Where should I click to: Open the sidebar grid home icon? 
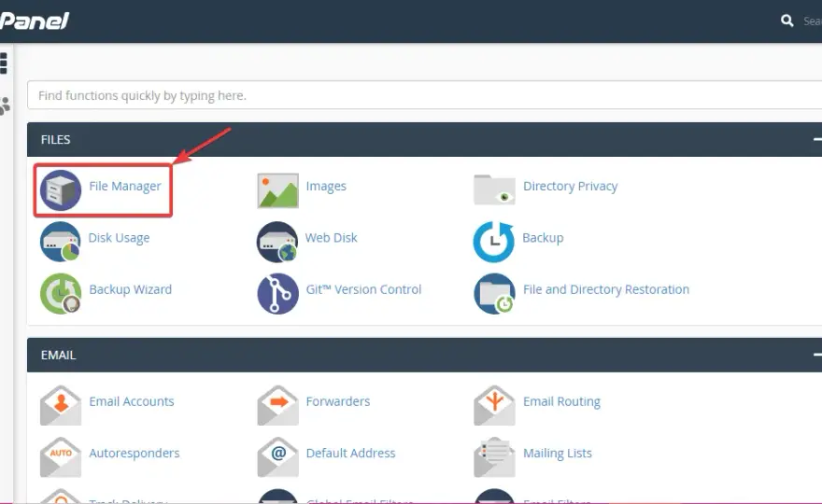click(x=4, y=63)
